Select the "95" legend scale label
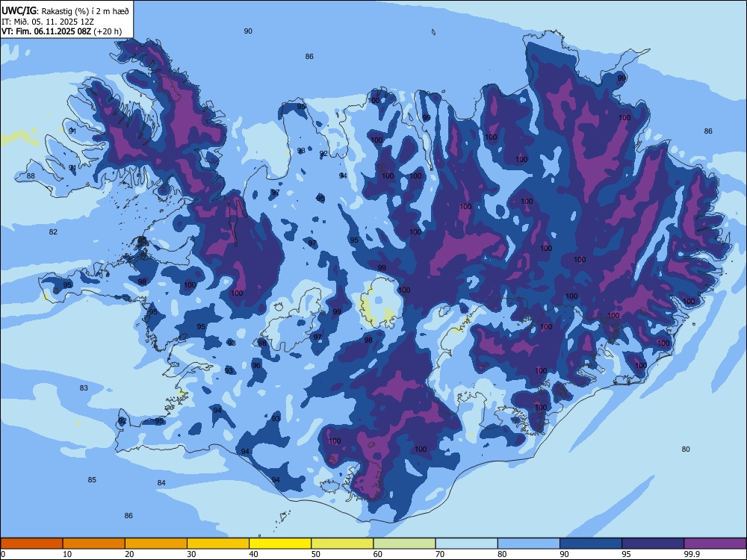The width and height of the screenshot is (747, 560). tap(627, 554)
